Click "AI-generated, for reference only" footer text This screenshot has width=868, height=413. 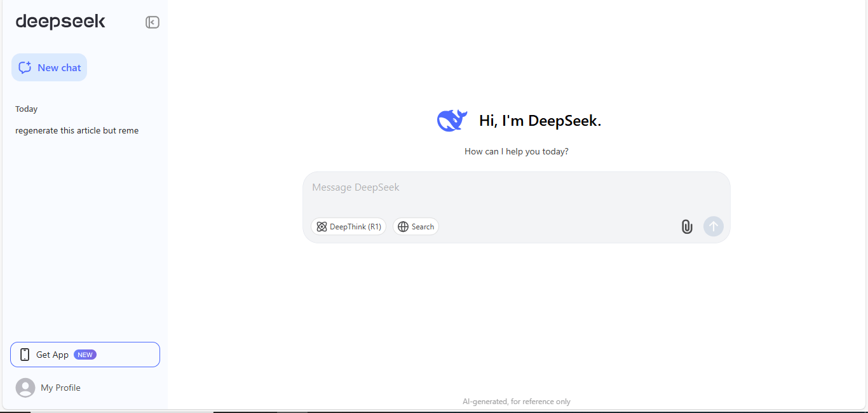(516, 402)
